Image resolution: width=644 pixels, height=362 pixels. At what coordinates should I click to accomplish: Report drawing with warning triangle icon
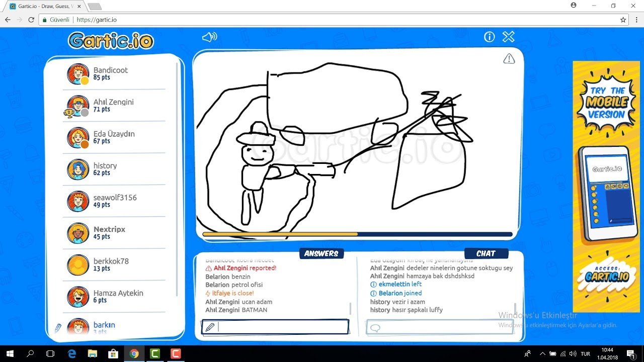[x=509, y=59]
